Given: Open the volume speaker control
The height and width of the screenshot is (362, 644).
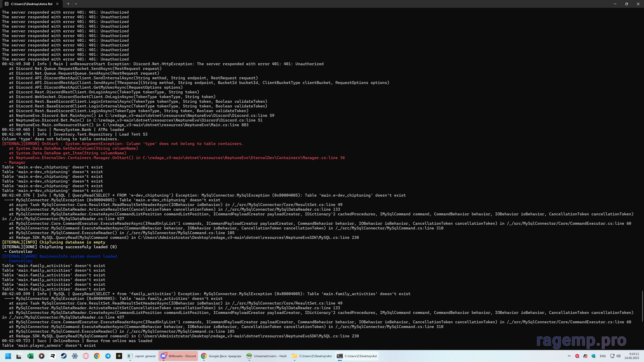Looking at the screenshot, I should pos(619,356).
